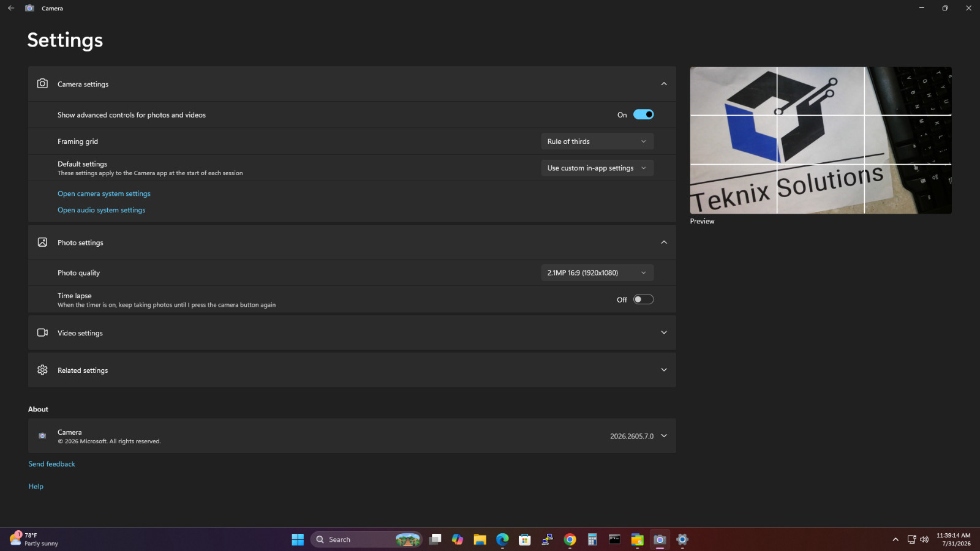The height and width of the screenshot is (551, 980).
Task: Open the clock and date in the taskbar
Action: (x=954, y=539)
